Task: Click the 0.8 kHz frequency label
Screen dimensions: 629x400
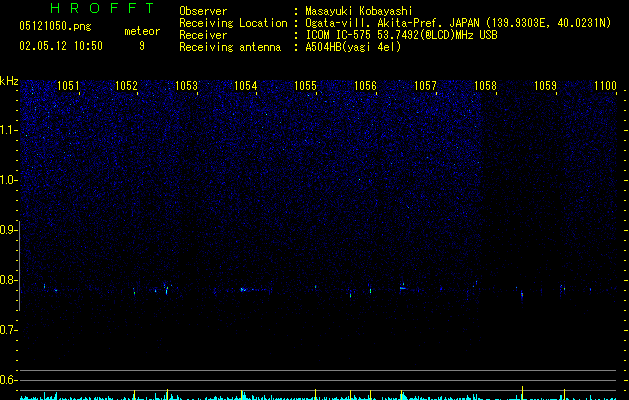Action: [x=8, y=280]
